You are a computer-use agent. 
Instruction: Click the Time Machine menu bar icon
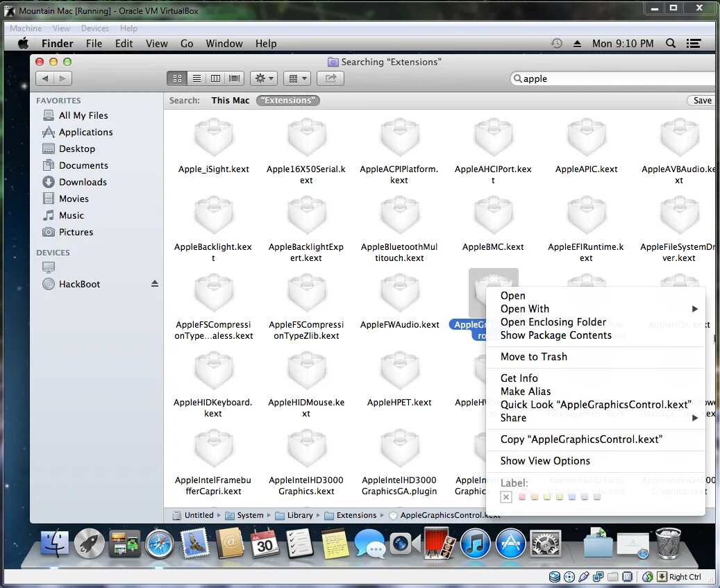tap(557, 44)
